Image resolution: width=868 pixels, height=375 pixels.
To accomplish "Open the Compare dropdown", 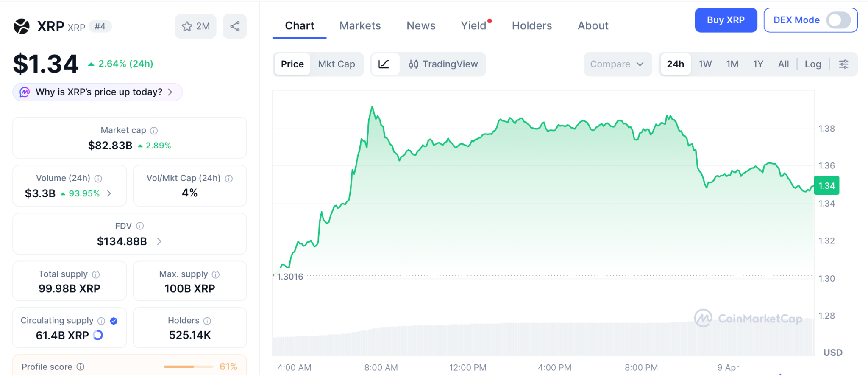I will [617, 64].
